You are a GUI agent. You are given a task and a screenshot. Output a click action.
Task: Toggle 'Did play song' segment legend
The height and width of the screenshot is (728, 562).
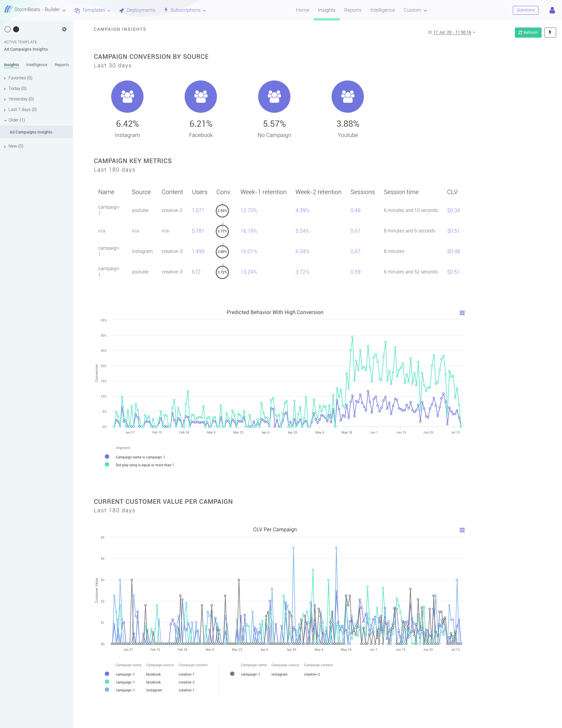pos(144,465)
